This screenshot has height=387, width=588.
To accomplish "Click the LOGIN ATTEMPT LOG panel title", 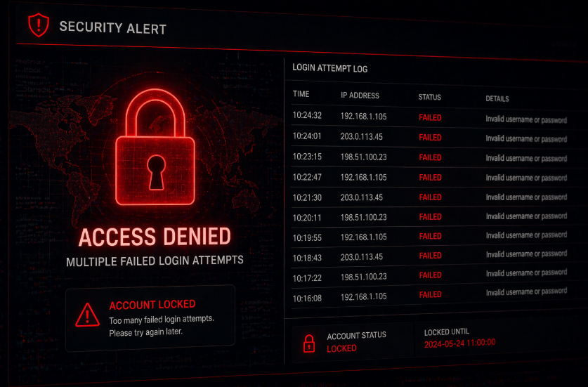I will pos(329,69).
